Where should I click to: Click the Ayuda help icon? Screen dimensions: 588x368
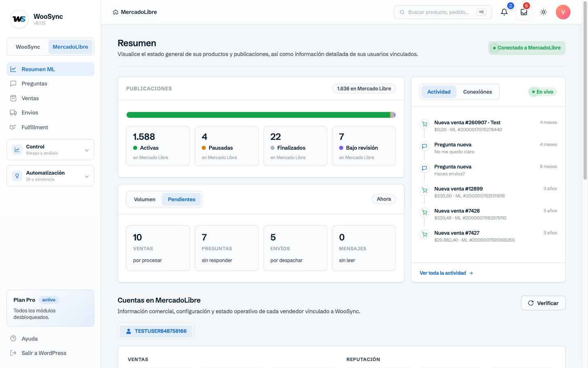(13, 339)
